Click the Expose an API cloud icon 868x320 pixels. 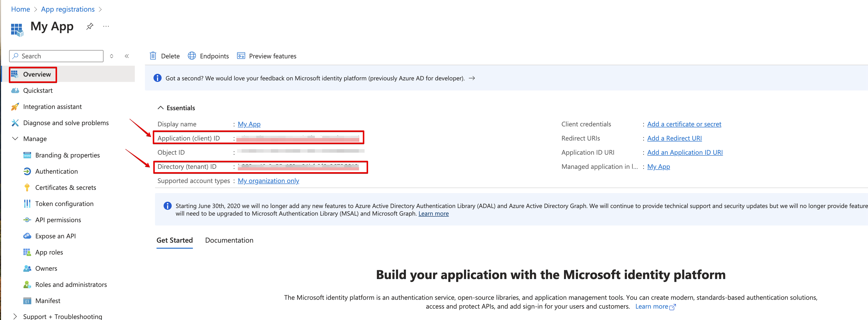coord(27,236)
